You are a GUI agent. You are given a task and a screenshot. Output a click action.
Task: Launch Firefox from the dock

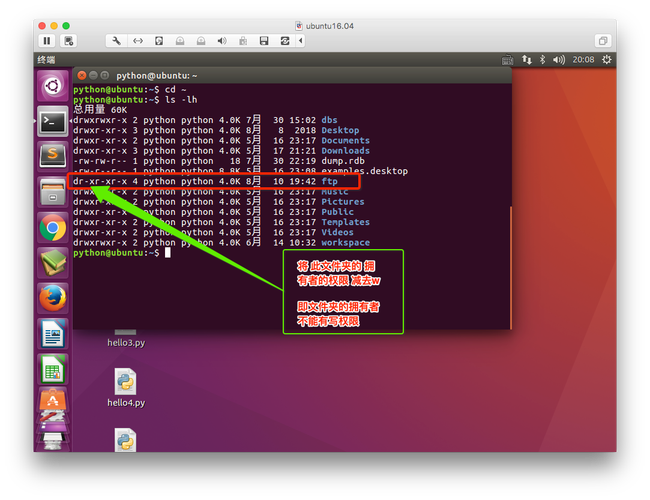tap(52, 298)
